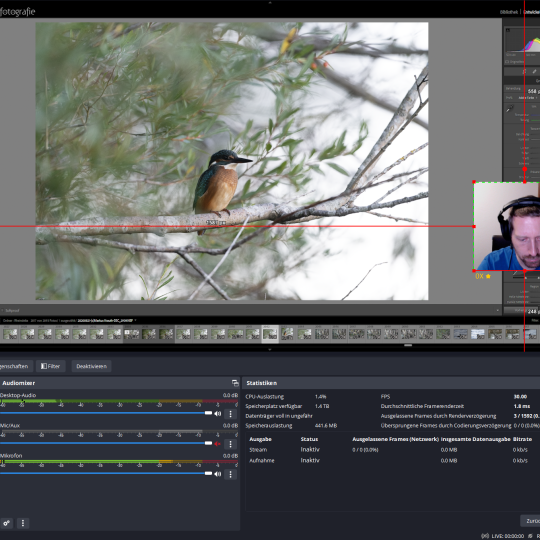Click the 1.4% CPU value
Image resolution: width=540 pixels, height=540 pixels.
click(320, 397)
